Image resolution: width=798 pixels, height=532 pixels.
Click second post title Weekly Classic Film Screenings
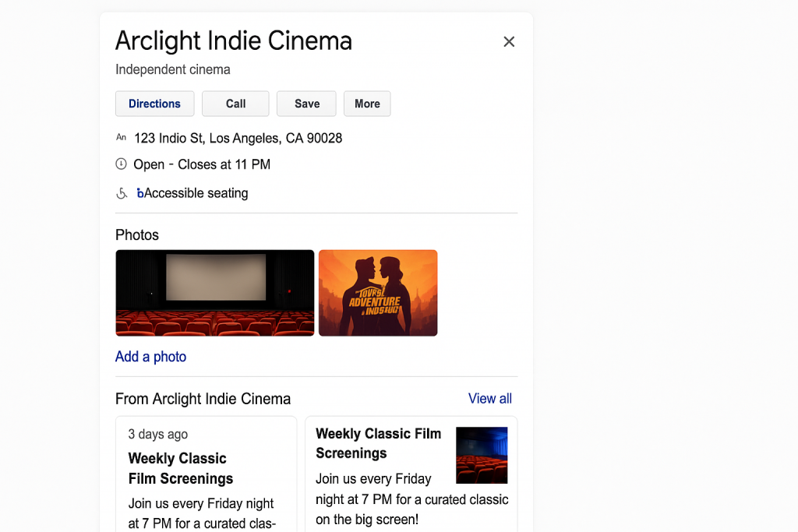point(379,443)
